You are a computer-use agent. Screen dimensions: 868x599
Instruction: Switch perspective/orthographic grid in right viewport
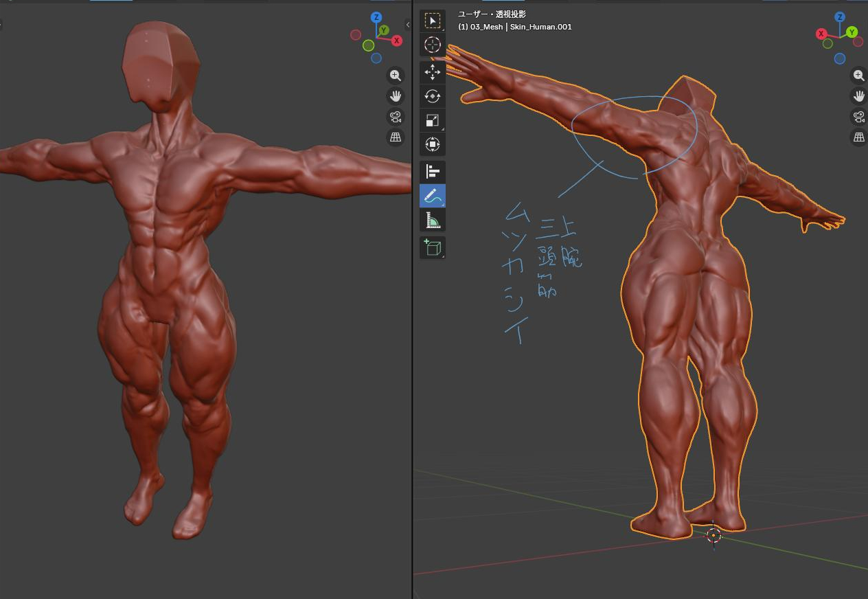tap(858, 137)
